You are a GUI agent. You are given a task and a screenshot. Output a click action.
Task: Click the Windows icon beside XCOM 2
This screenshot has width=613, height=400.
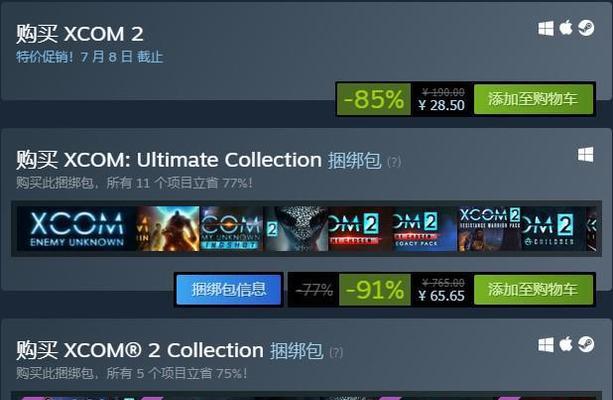point(546,28)
